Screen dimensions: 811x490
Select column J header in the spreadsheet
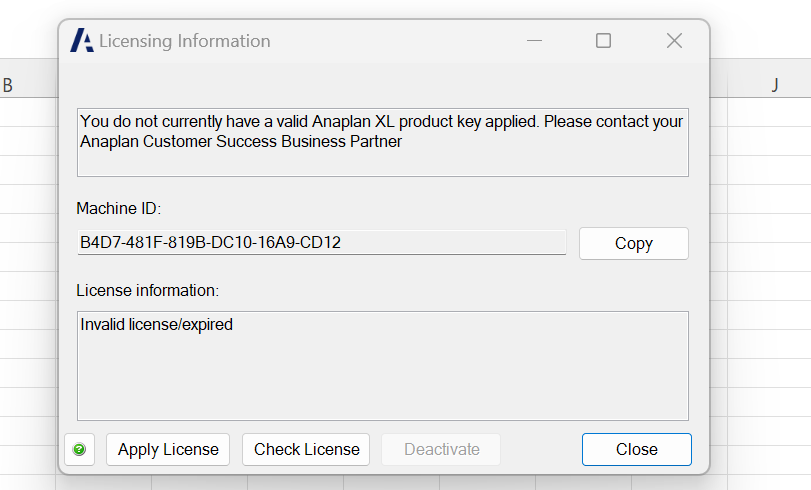pyautogui.click(x=774, y=85)
